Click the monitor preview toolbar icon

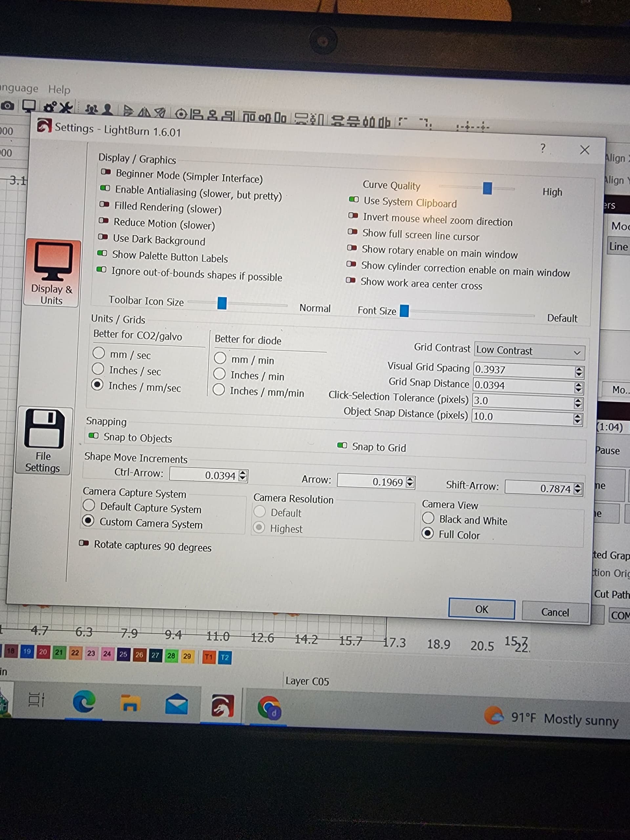[x=29, y=106]
